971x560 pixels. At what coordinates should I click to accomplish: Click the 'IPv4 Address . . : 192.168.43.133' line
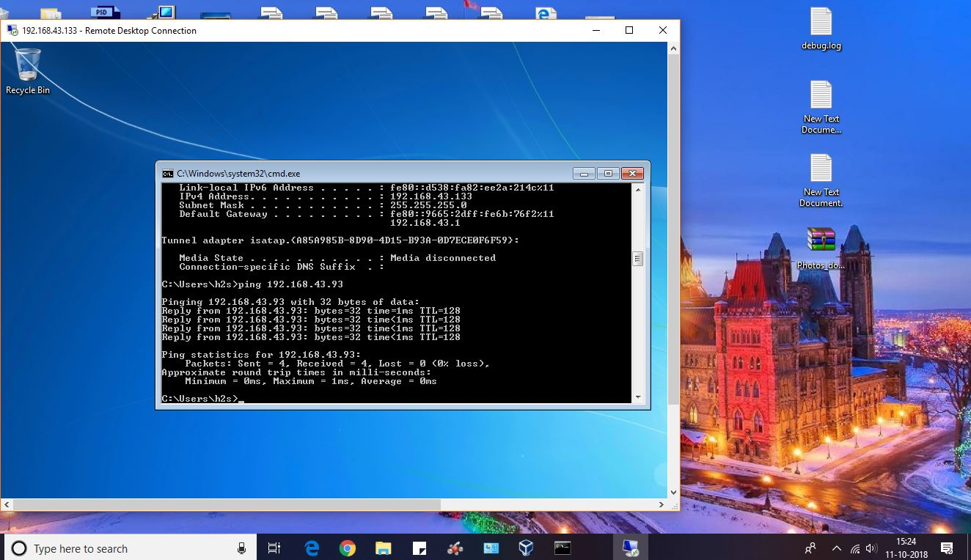(326, 196)
